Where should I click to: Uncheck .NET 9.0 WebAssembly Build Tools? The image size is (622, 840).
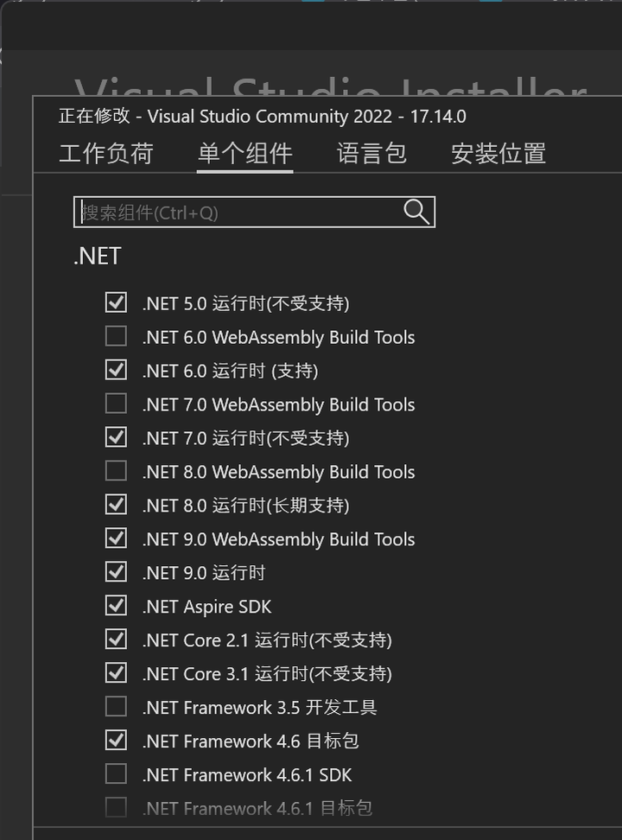pos(116,538)
